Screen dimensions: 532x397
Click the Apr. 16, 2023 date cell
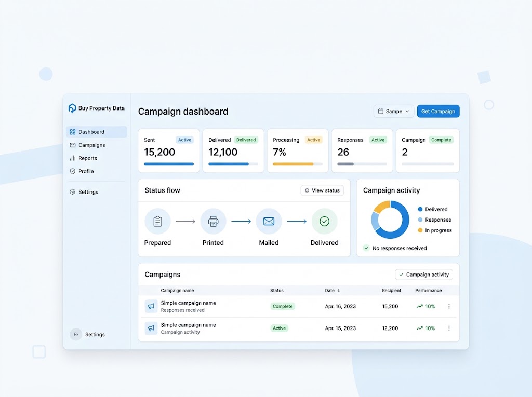click(340, 307)
